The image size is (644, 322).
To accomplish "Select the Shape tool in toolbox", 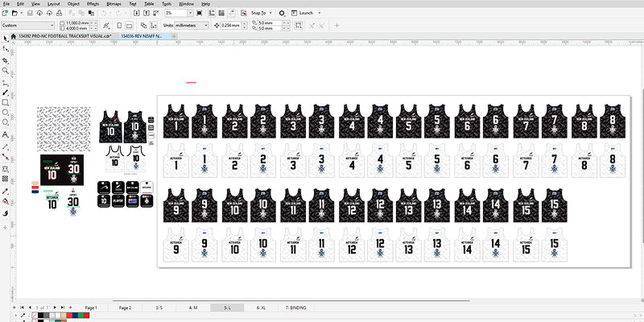I will coord(6,48).
